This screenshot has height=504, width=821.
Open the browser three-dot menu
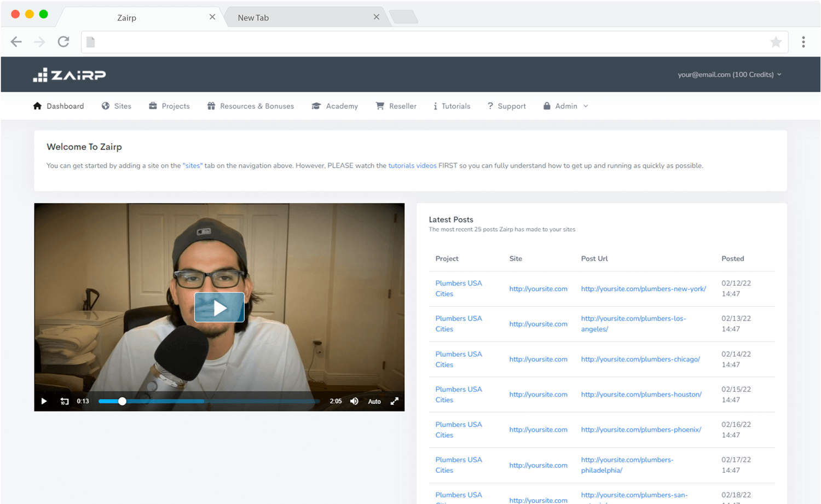coord(803,42)
